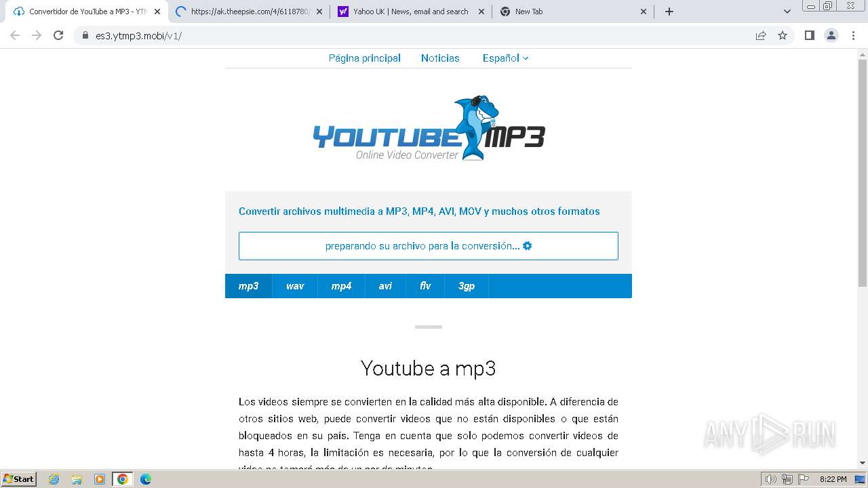
Task: Expand the tab search dropdown arrow
Action: tap(787, 12)
